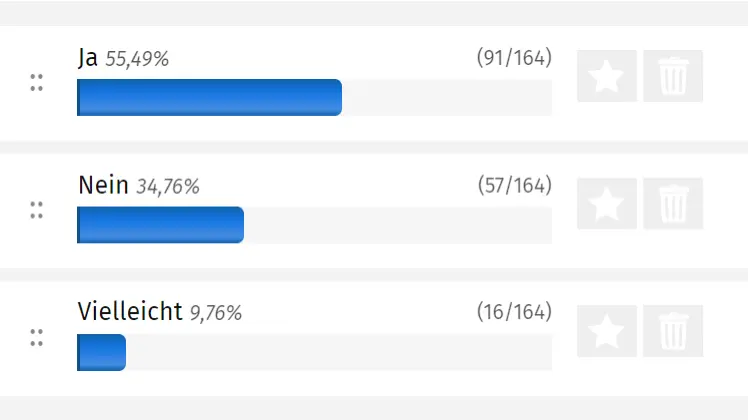This screenshot has height=420, width=748.
Task: Click the trash icon for the Ja option
Action: tap(673, 76)
